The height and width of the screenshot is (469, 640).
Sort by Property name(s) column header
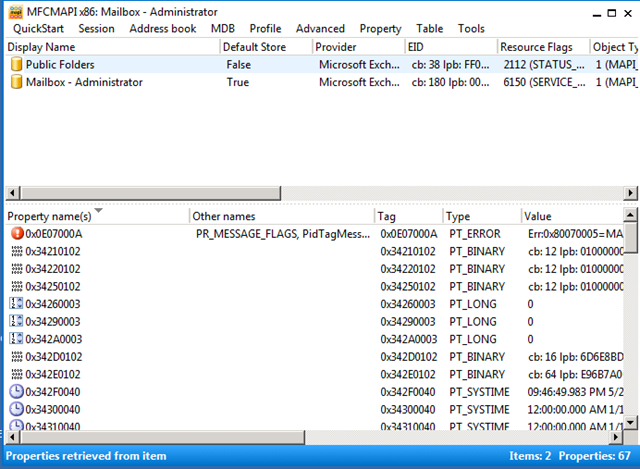point(98,216)
